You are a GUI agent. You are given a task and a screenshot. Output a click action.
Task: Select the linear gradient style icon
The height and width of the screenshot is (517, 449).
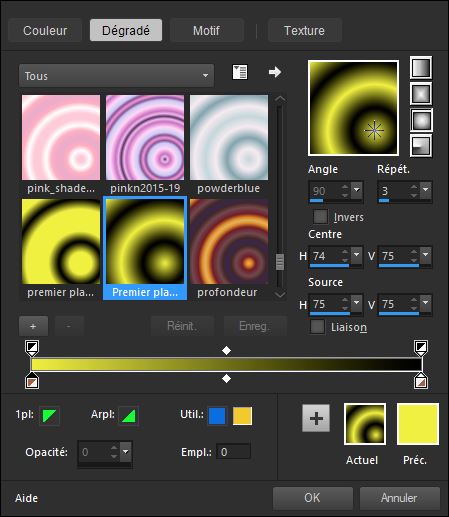(421, 68)
